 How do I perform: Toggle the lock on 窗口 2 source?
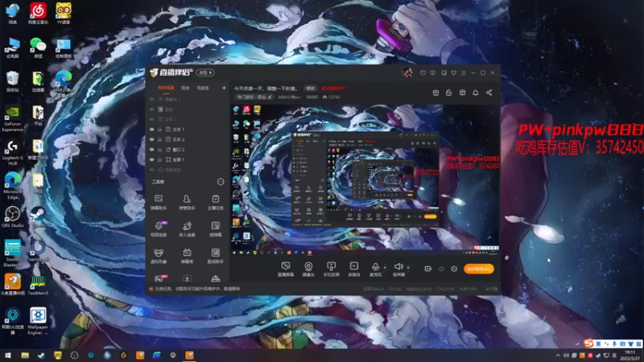160,150
